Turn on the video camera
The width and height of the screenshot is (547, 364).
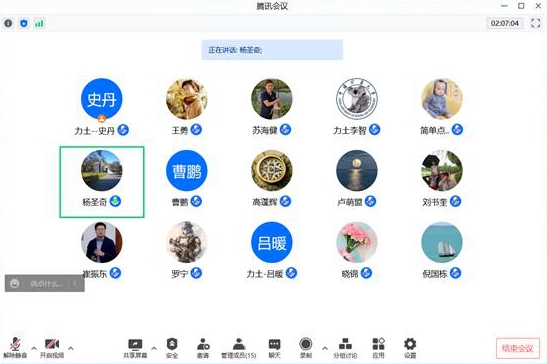click(52, 348)
